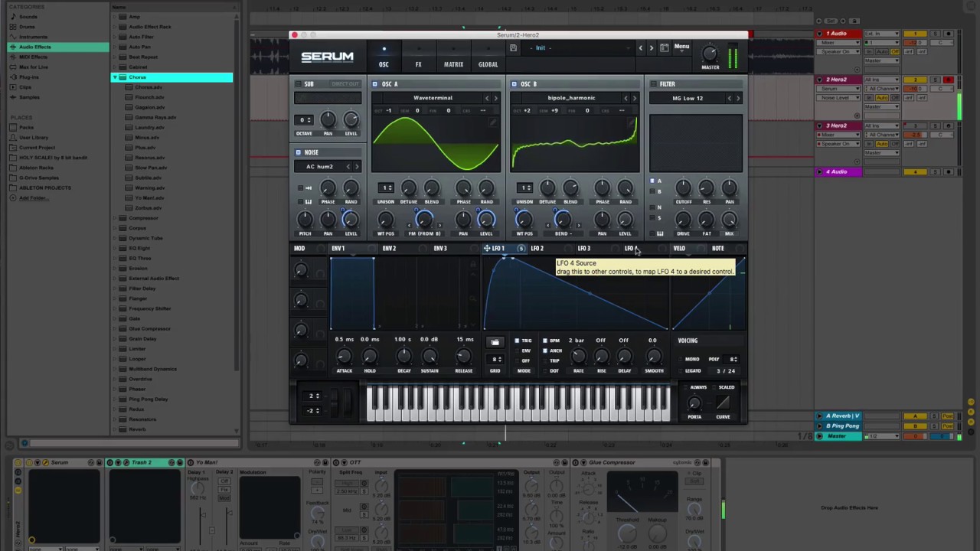Select the Clips category icon
Viewport: 980px width, 551px height.
pyautogui.click(x=13, y=87)
